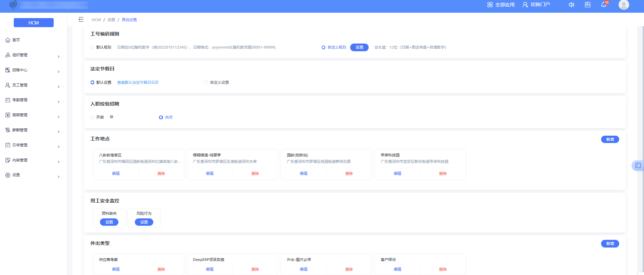Open settings for risk behavior monitoring

click(144, 222)
